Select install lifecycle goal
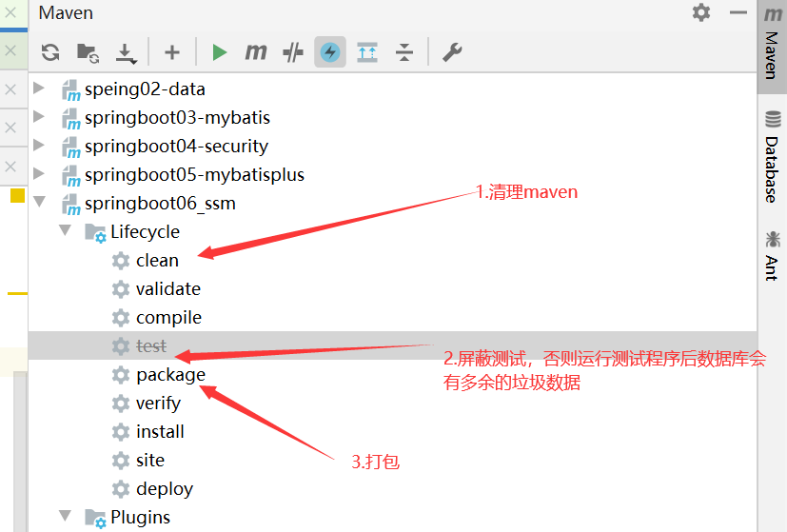This screenshot has height=532, width=787. tap(160, 432)
